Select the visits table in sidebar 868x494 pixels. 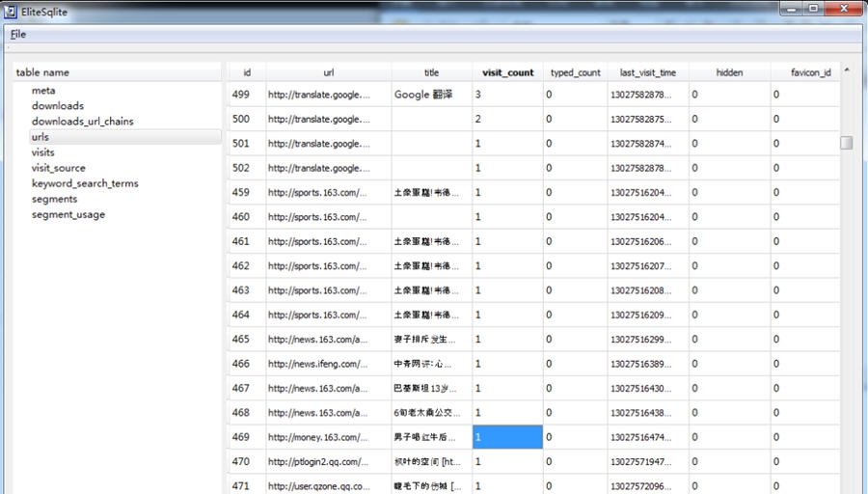42,152
